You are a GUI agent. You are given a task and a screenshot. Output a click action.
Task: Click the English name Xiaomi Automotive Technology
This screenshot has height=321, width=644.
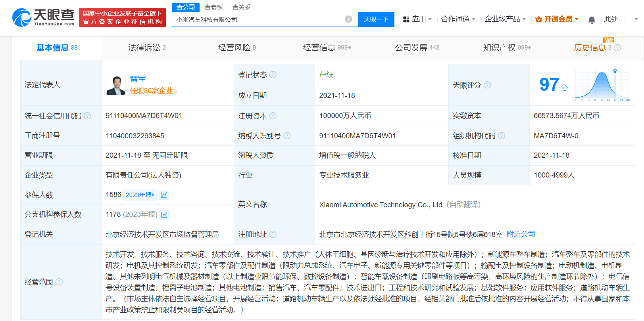click(x=381, y=204)
